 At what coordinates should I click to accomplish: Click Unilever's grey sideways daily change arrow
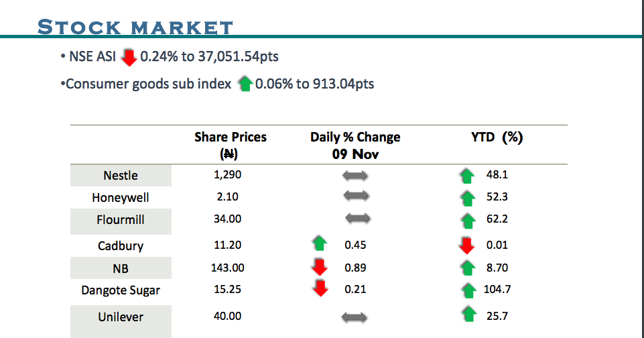355,317
